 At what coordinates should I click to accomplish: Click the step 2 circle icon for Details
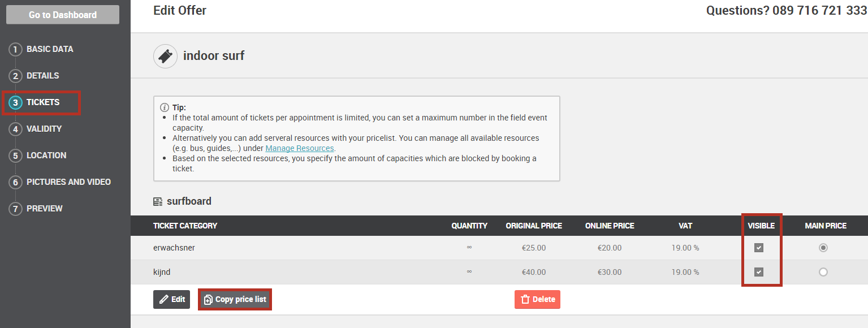pyautogui.click(x=16, y=76)
